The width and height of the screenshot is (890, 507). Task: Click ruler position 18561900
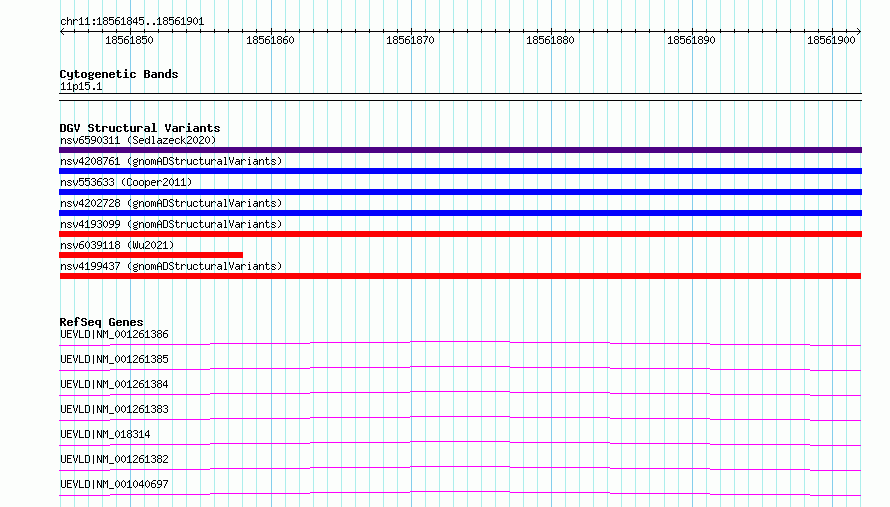pos(832,40)
